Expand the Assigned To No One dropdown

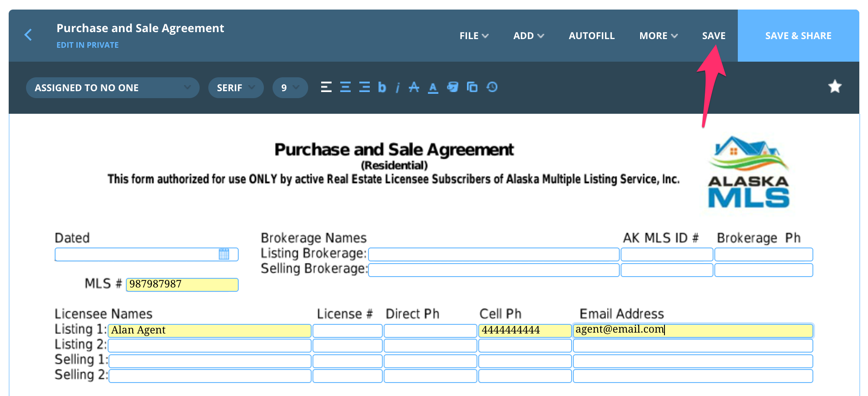pos(112,88)
